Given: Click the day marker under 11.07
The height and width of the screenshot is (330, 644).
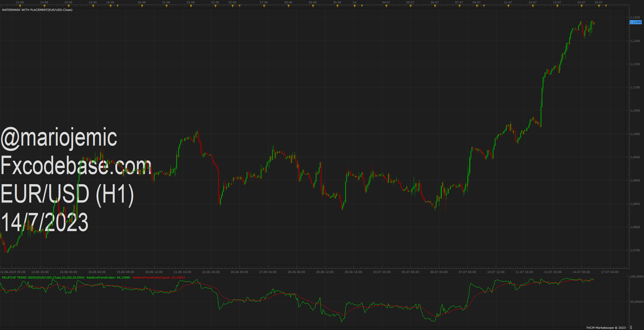Looking at the screenshot, I should click(x=508, y=6).
